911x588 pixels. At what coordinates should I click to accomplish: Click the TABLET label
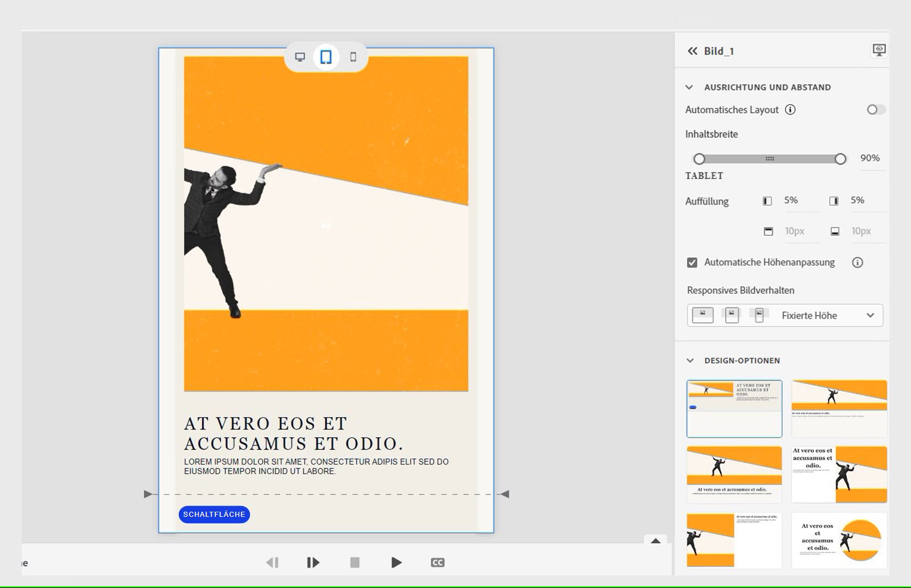click(704, 176)
